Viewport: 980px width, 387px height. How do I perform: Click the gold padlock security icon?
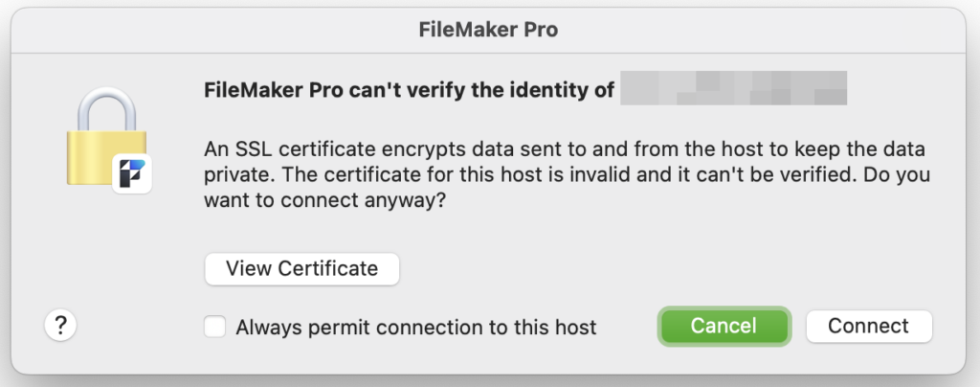click(107, 140)
